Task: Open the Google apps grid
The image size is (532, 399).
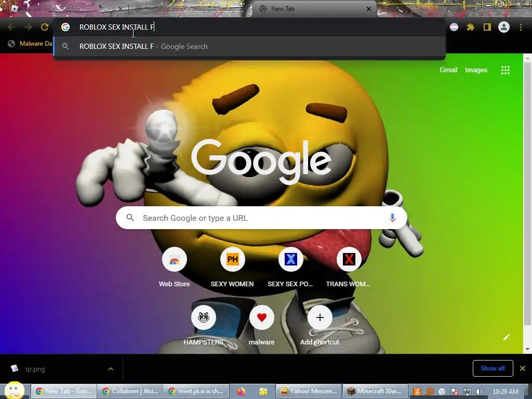Action: click(x=505, y=70)
